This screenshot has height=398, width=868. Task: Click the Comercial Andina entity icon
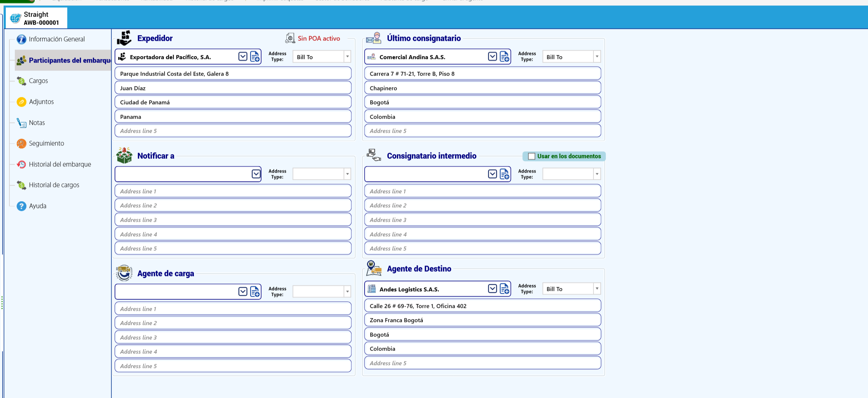[x=371, y=57]
